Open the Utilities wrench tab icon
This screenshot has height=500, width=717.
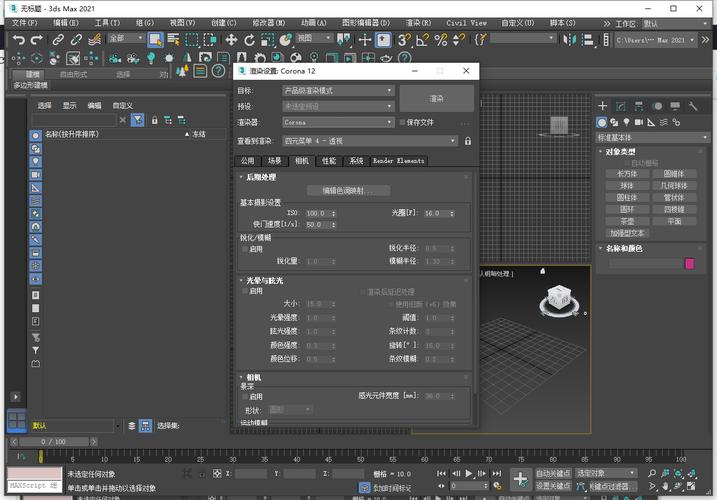[x=693, y=106]
